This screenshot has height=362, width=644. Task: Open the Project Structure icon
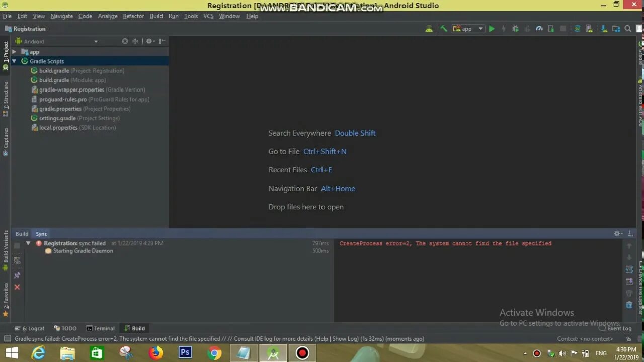(x=616, y=29)
